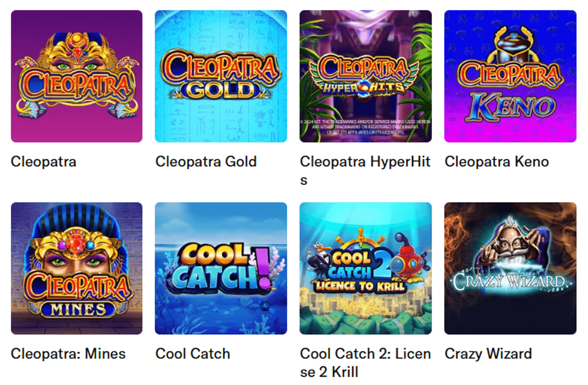
Task: Open Cool Catch 2 Licence to Krill image
Action: 366,268
